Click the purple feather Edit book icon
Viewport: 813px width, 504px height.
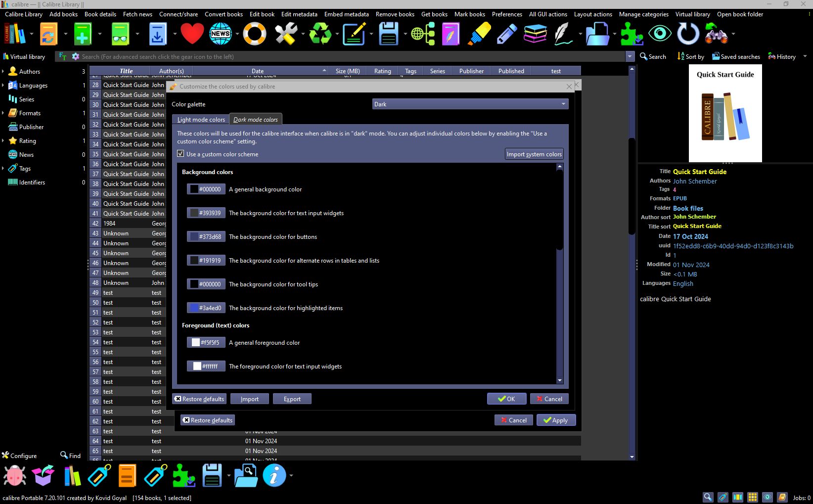[451, 34]
